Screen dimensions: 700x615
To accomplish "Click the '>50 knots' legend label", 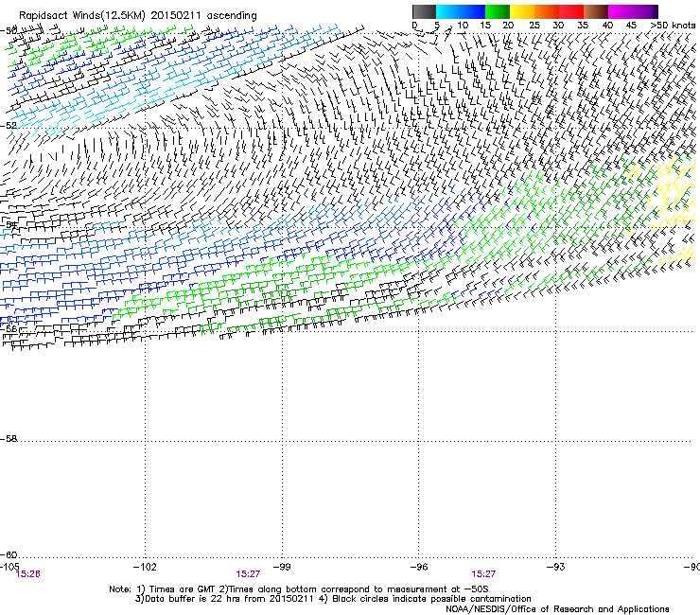I will [674, 26].
